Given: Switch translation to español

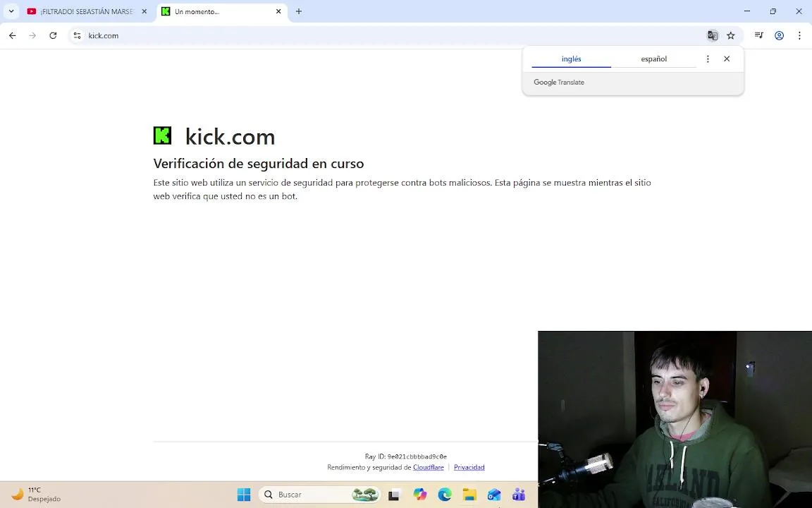Looking at the screenshot, I should pos(653,59).
